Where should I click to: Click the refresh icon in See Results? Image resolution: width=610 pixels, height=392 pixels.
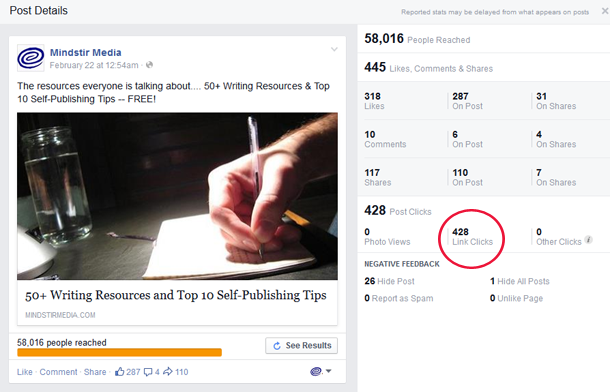[x=277, y=346]
